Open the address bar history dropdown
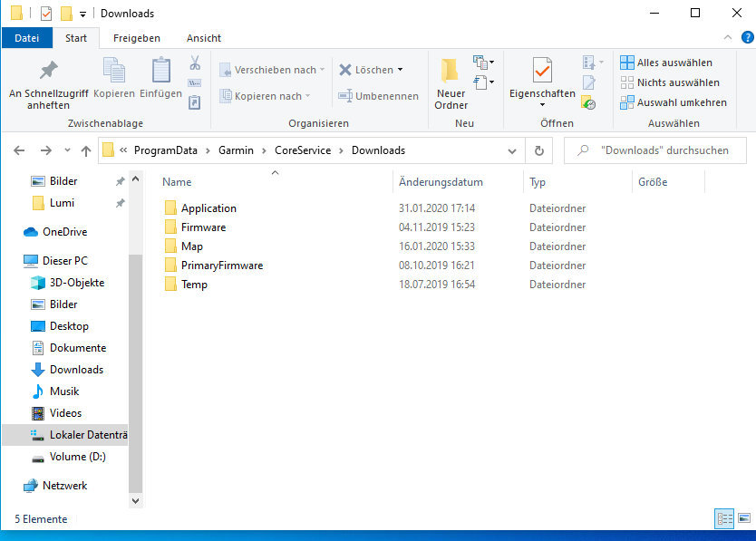Screen dimensions: 756x541 513,150
